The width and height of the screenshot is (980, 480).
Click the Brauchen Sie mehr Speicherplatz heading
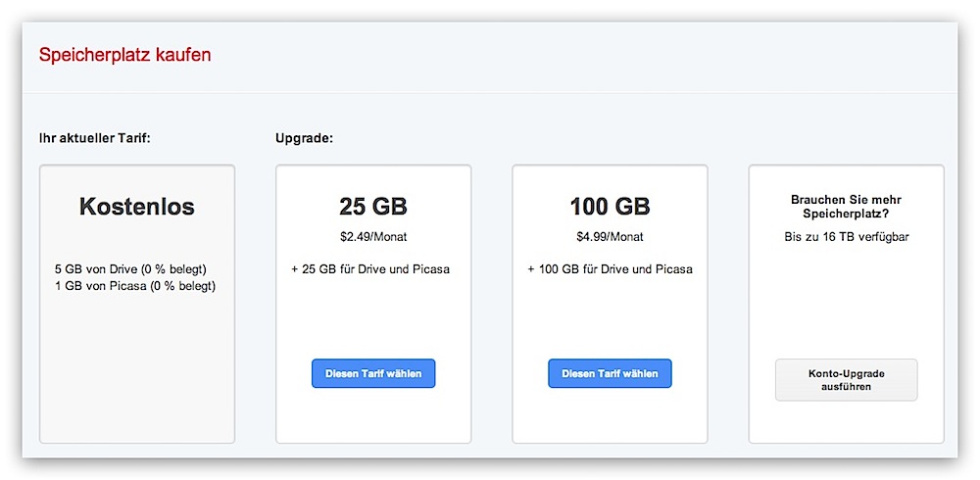pyautogui.click(x=846, y=206)
